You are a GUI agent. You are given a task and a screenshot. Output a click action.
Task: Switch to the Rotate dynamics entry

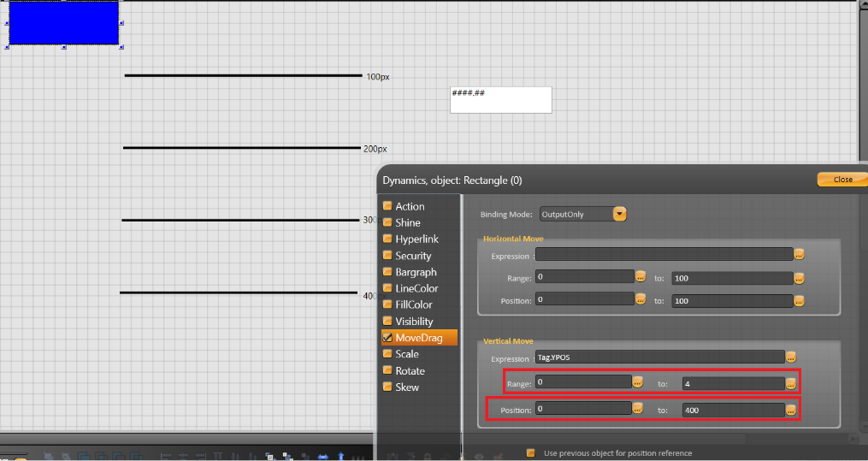(x=410, y=370)
